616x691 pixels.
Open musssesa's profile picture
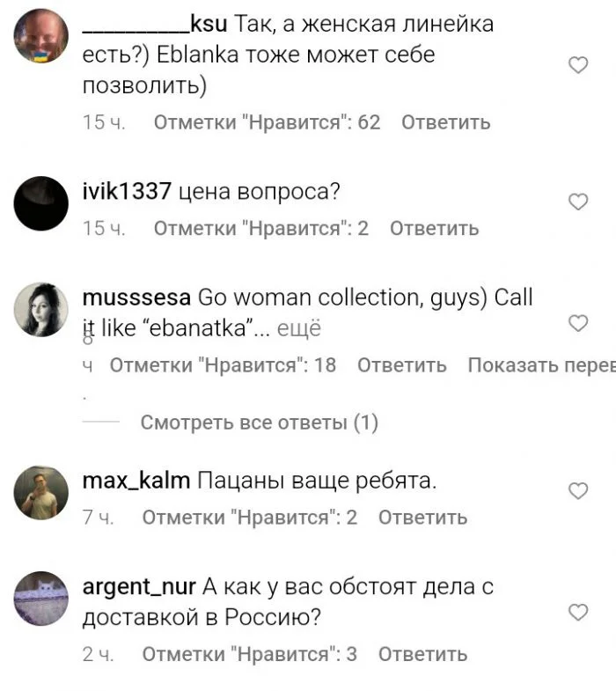point(41,309)
